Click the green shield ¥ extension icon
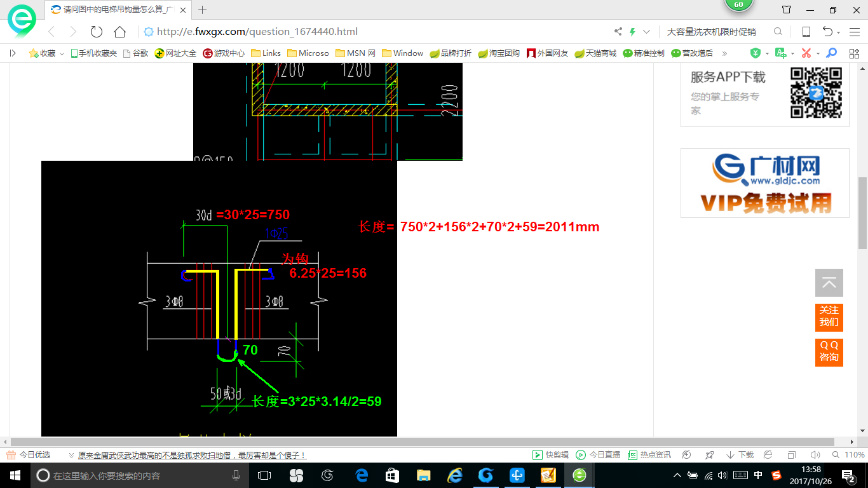Screen dimensions: 868x488 click(x=756, y=53)
